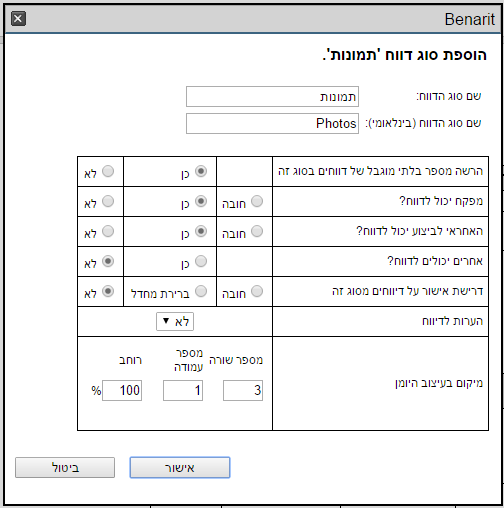Select 'כן' for 'מפקח יכול לדווח' row

(201, 201)
